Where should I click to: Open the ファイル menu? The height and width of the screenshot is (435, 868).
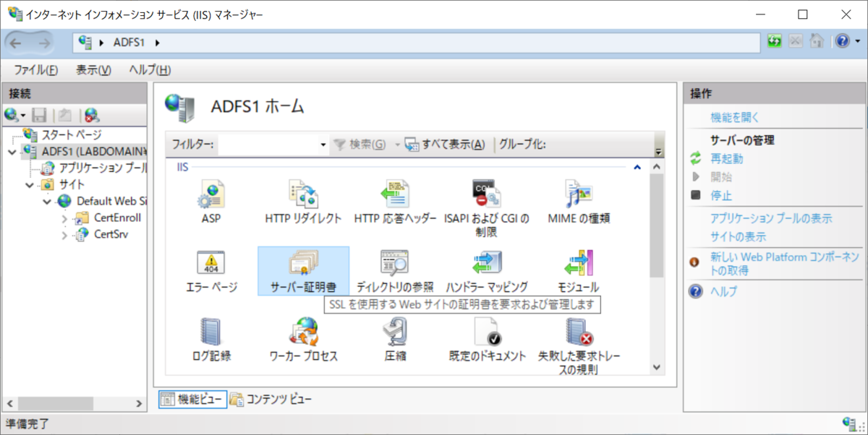35,70
